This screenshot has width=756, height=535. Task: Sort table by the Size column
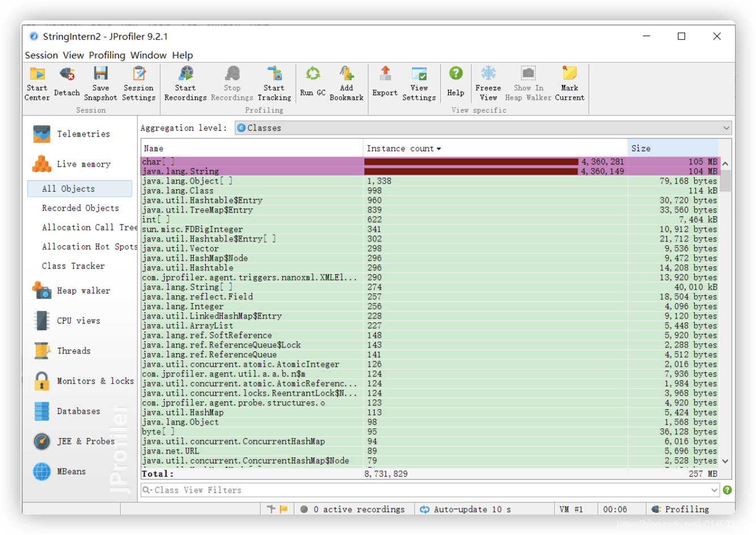coord(673,148)
